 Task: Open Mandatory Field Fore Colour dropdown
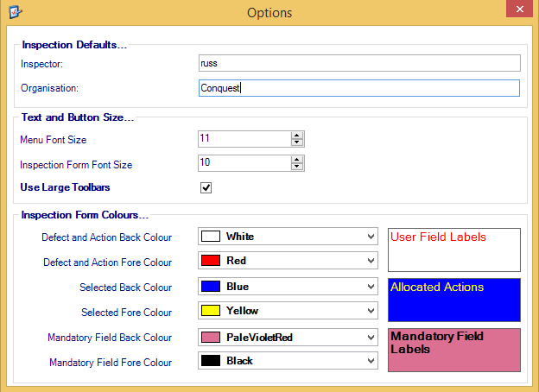coord(288,361)
